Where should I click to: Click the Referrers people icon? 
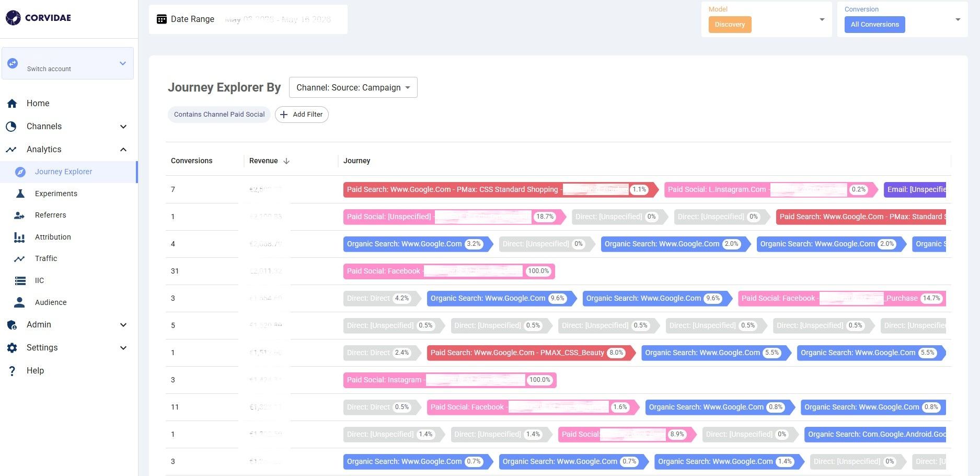pyautogui.click(x=19, y=216)
